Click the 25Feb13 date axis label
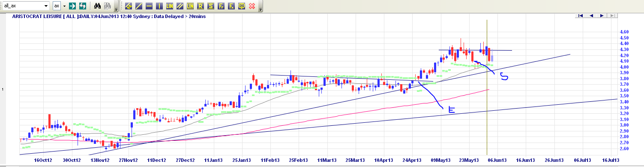Viewport: 644px width, 167px height. tap(299, 160)
